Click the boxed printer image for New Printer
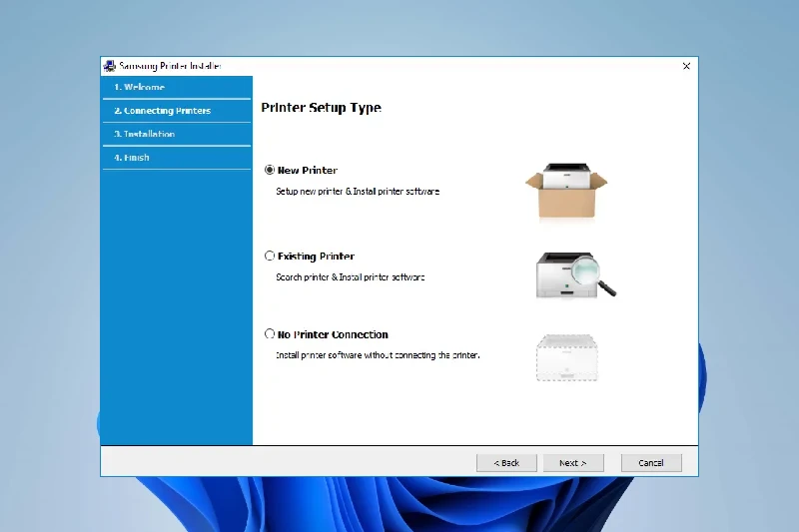The image size is (799, 532). tap(566, 190)
